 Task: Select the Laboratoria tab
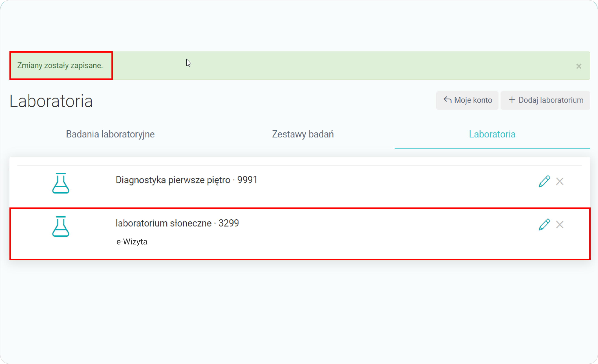coord(492,134)
